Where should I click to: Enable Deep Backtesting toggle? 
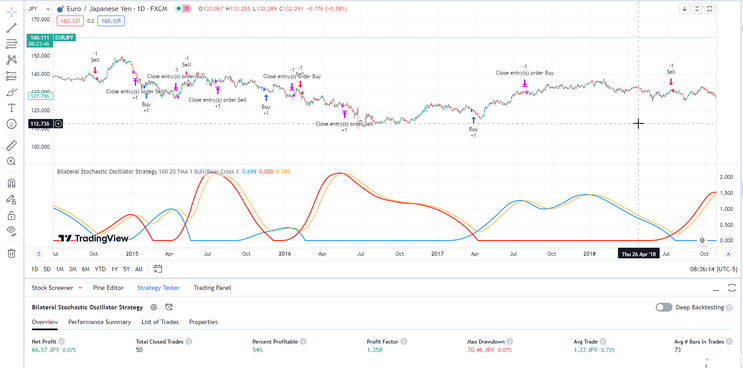664,307
